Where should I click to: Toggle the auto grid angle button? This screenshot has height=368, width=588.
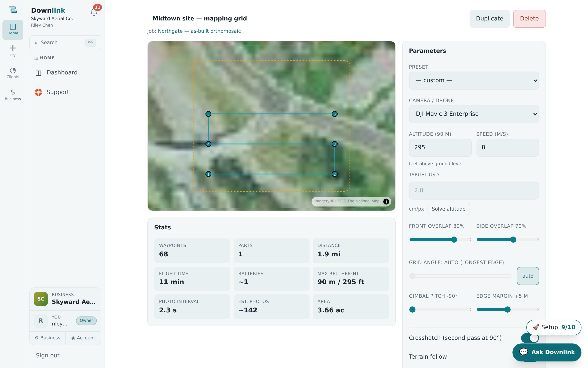tap(528, 276)
